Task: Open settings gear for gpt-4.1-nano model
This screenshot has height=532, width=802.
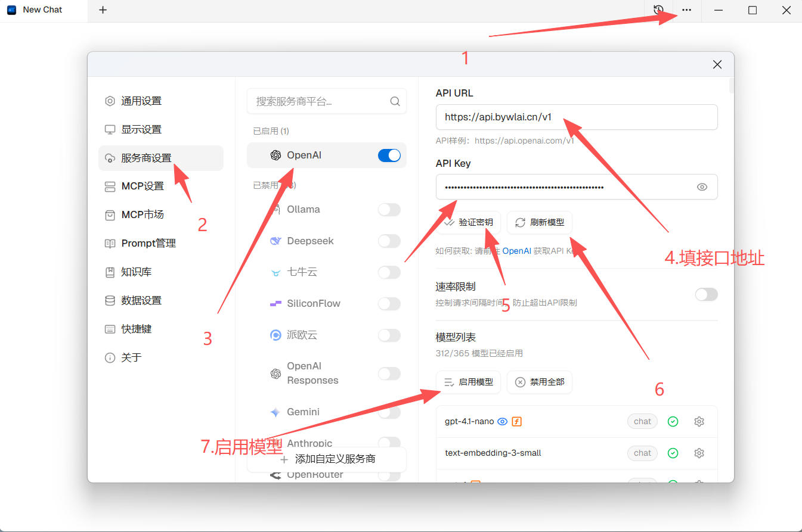Action: click(x=699, y=421)
